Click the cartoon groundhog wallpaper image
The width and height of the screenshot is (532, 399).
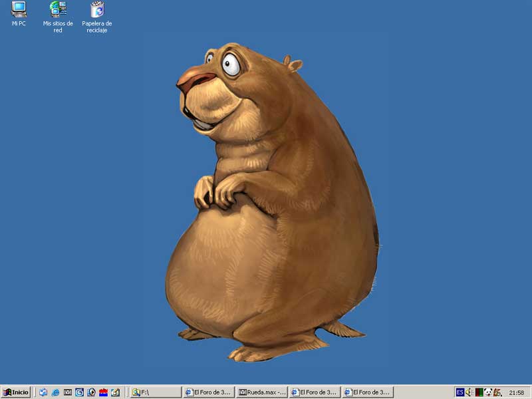pos(272,202)
